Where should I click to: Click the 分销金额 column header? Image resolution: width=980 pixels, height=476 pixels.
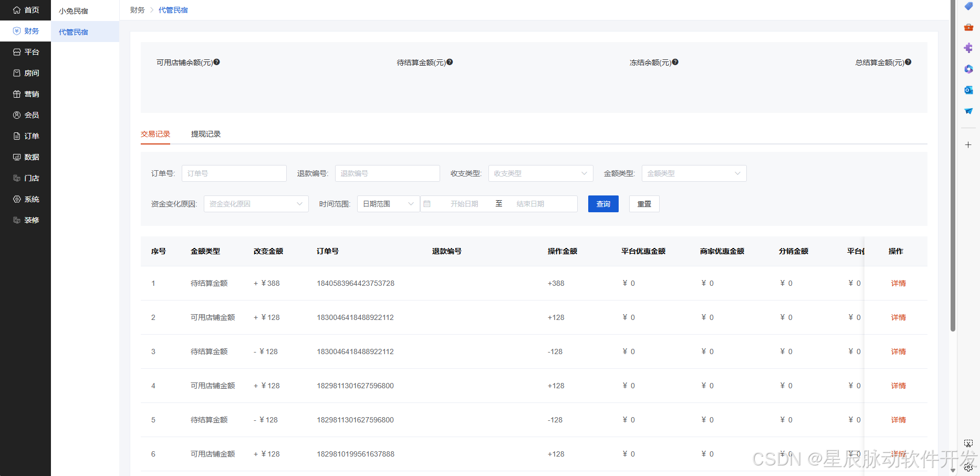794,251
